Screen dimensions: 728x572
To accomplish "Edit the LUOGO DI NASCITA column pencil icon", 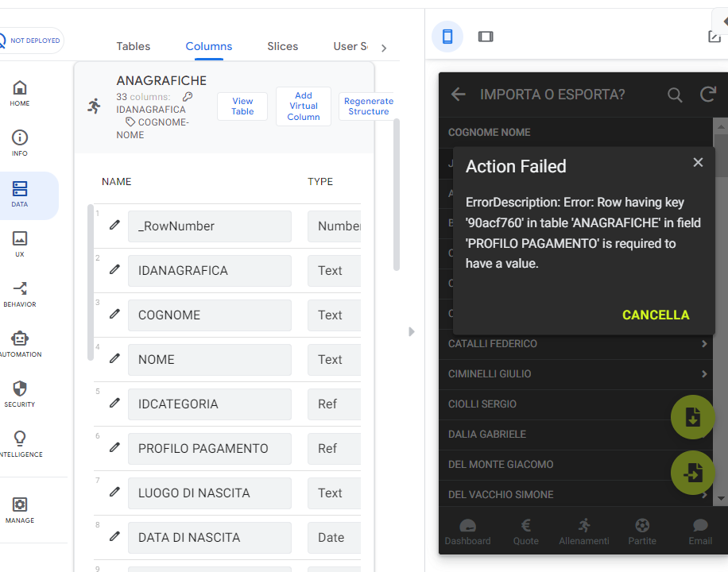I will [114, 492].
